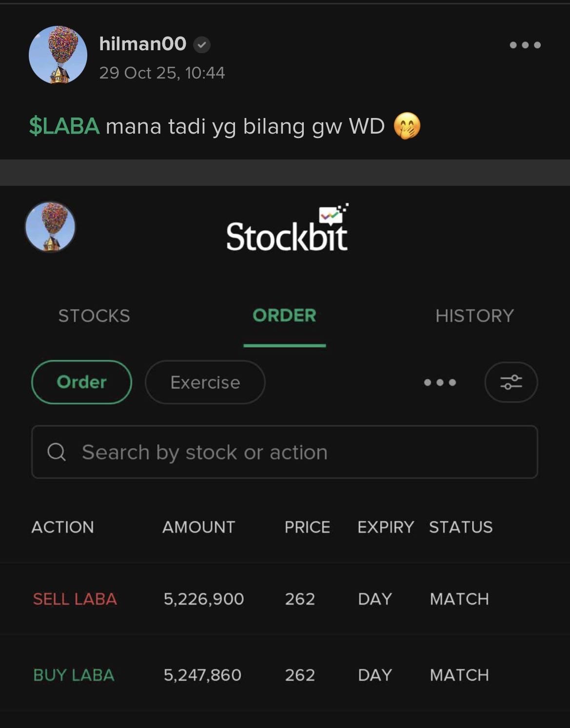Select the Order filter pill
Viewport: 570px width, 728px height.
pyautogui.click(x=81, y=382)
